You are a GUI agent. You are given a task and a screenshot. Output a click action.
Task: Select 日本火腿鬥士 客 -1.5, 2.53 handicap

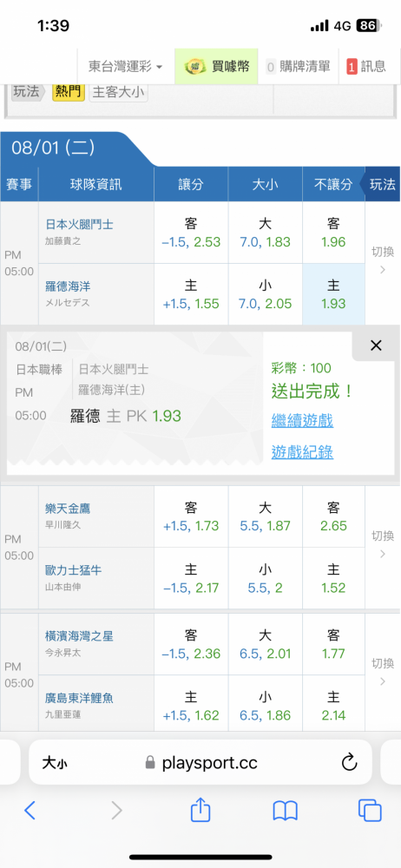click(191, 233)
